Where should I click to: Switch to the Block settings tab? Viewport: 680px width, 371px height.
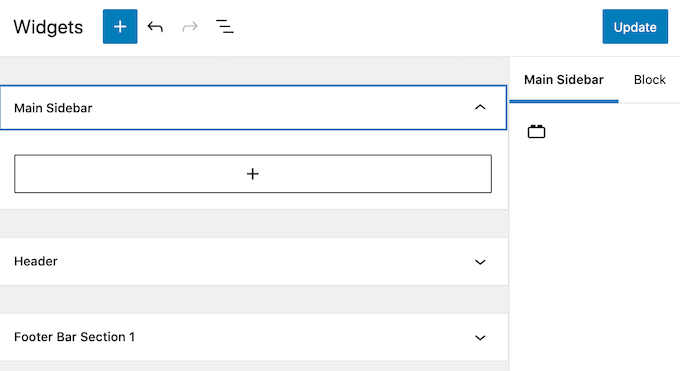click(x=649, y=80)
